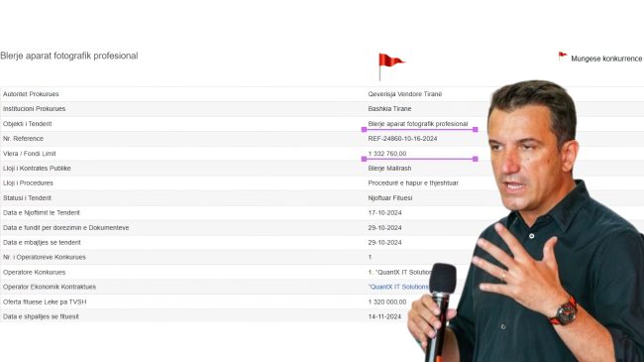
Task: Click 'Nr. i Operatoreve Konkurues' label
Action: [x=45, y=257]
